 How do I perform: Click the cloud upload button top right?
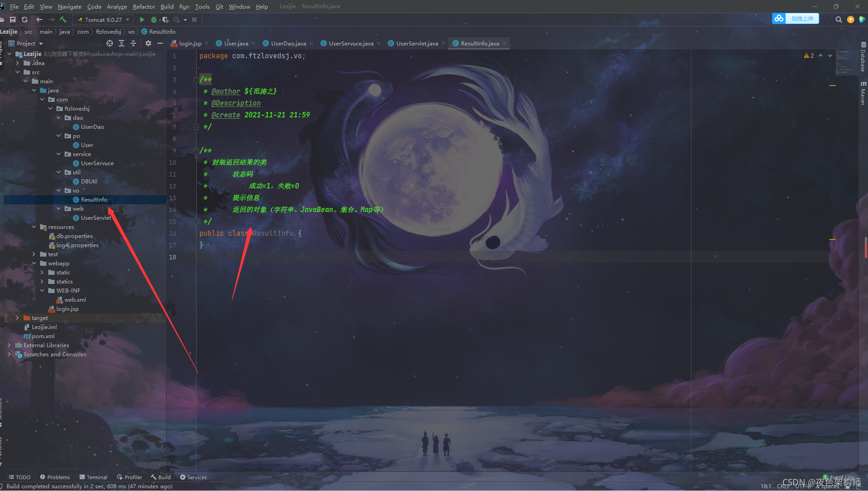click(x=795, y=19)
